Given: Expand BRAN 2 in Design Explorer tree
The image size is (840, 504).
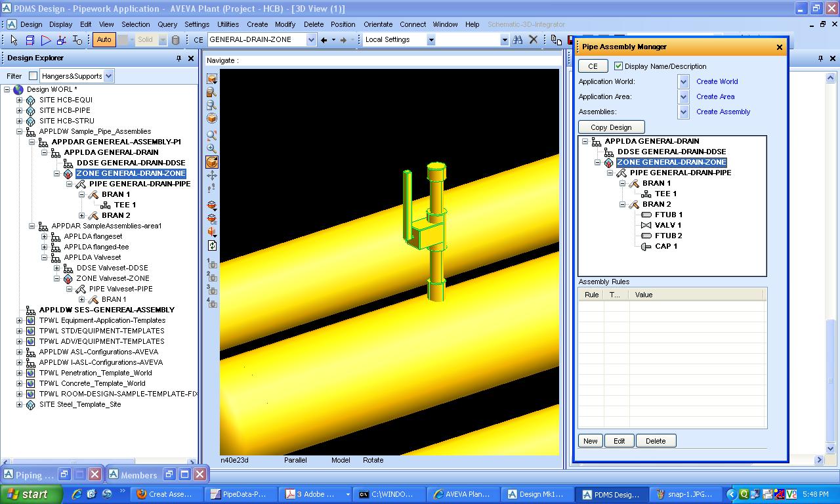Looking at the screenshot, I should (82, 215).
